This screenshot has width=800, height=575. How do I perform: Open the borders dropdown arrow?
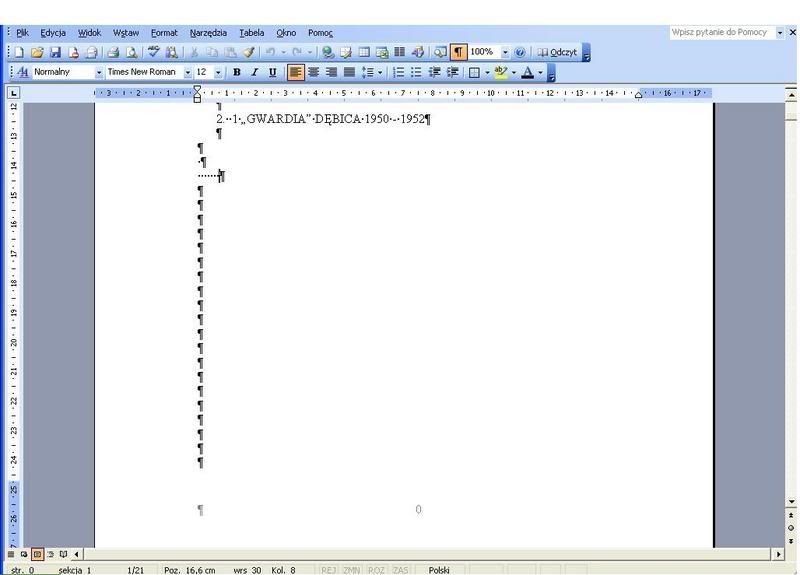[487, 72]
